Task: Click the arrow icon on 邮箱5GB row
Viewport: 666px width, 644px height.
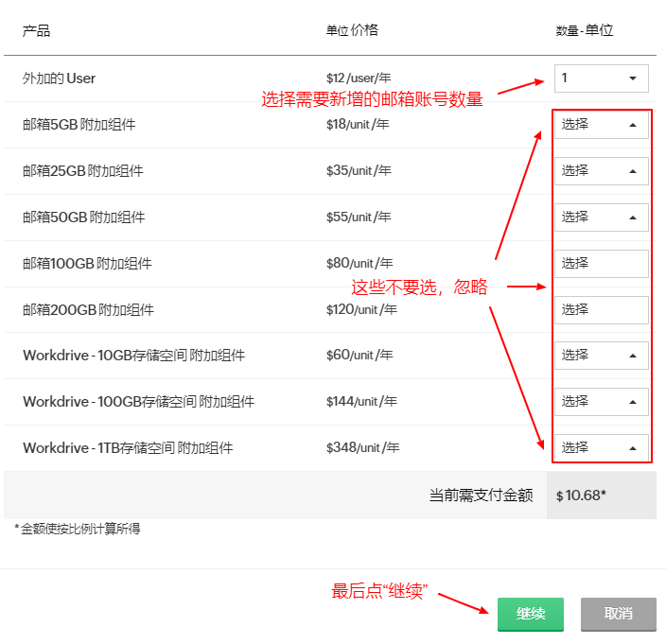Action: pyautogui.click(x=632, y=125)
